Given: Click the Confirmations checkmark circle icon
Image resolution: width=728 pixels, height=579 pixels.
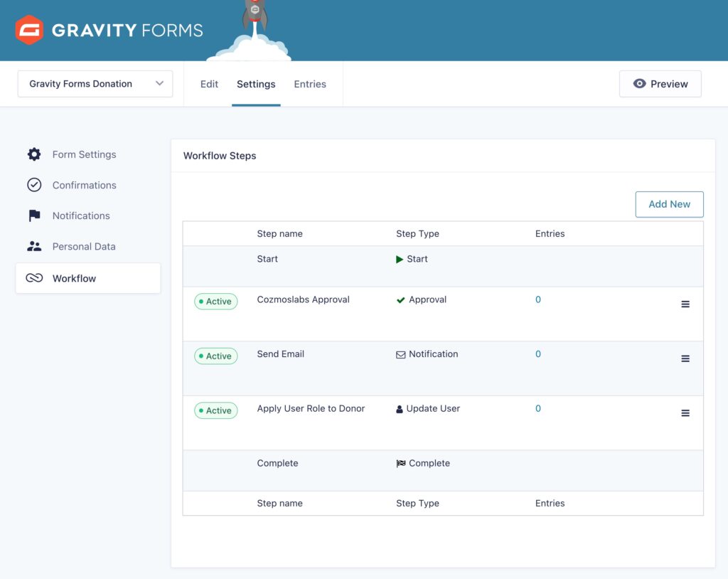Looking at the screenshot, I should [x=34, y=185].
